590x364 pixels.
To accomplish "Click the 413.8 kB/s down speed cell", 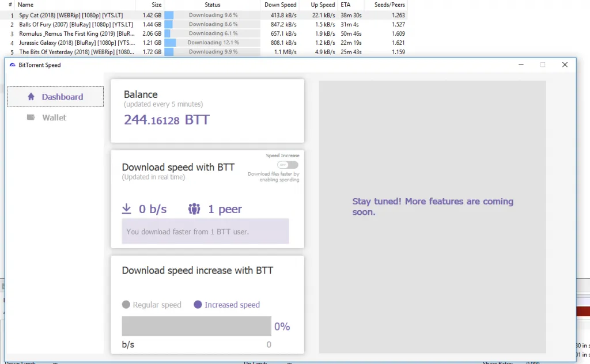I will coord(283,15).
